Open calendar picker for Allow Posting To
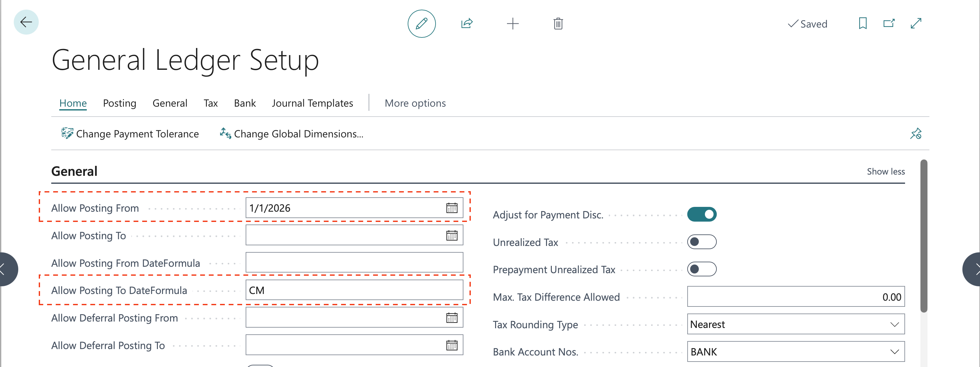The height and width of the screenshot is (367, 980). [452, 235]
